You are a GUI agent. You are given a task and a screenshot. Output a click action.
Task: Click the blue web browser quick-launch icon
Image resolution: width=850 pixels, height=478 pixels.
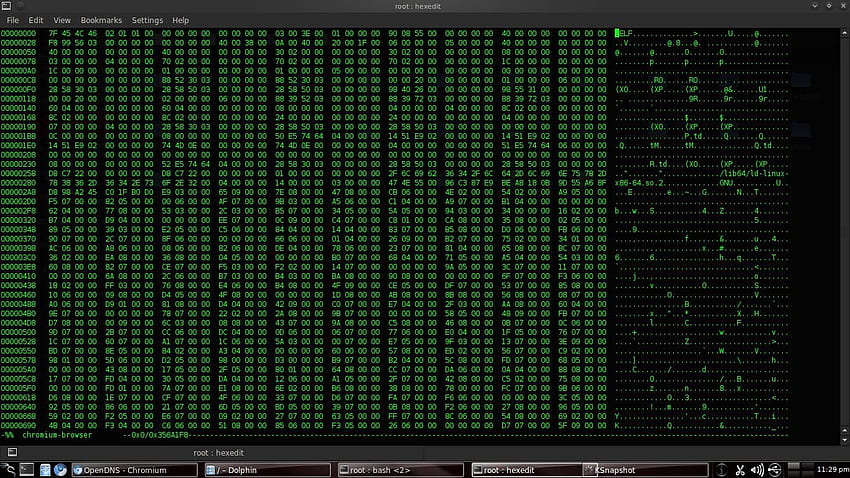tap(60, 470)
